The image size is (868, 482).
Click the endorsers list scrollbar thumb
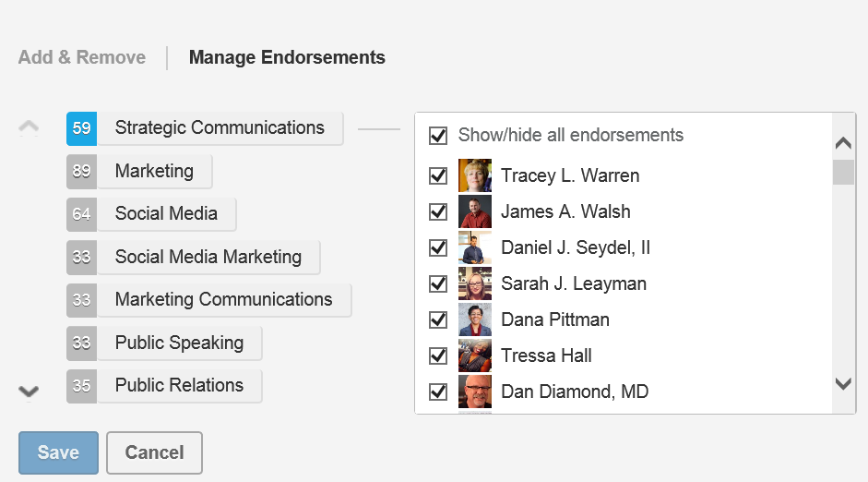click(843, 172)
